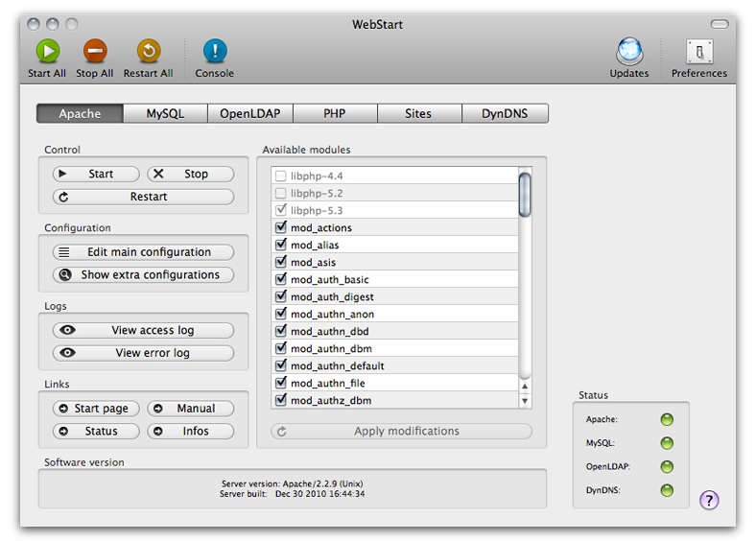Click the purple help question mark button
The width and height of the screenshot is (756, 541).
coord(709,500)
